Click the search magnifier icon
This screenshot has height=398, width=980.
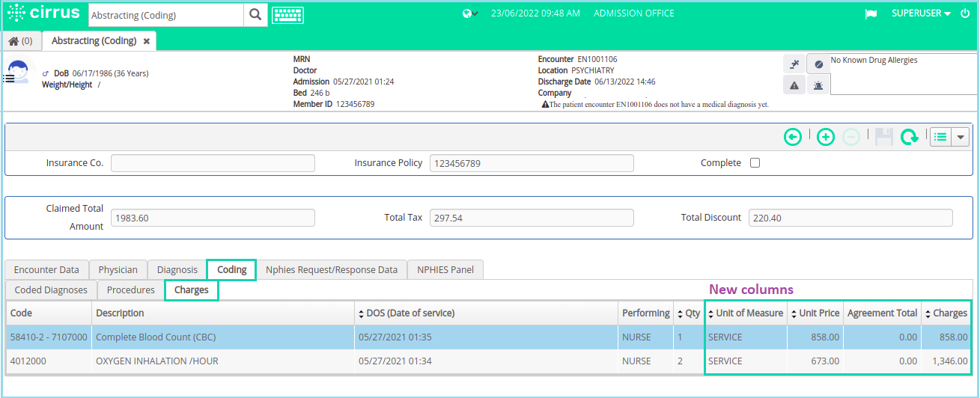(x=255, y=14)
